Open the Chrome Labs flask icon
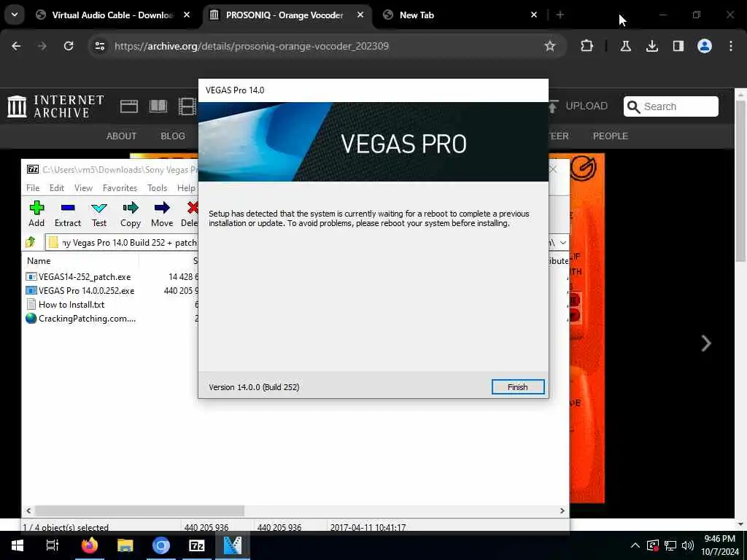The height and width of the screenshot is (560, 747). [625, 46]
